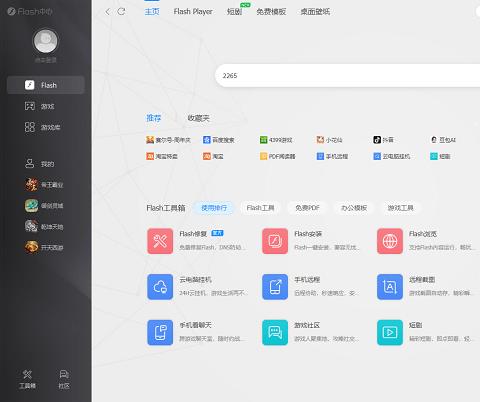This screenshot has height=402, width=480.
Task: Refresh the page with the reload icon
Action: click(x=121, y=12)
